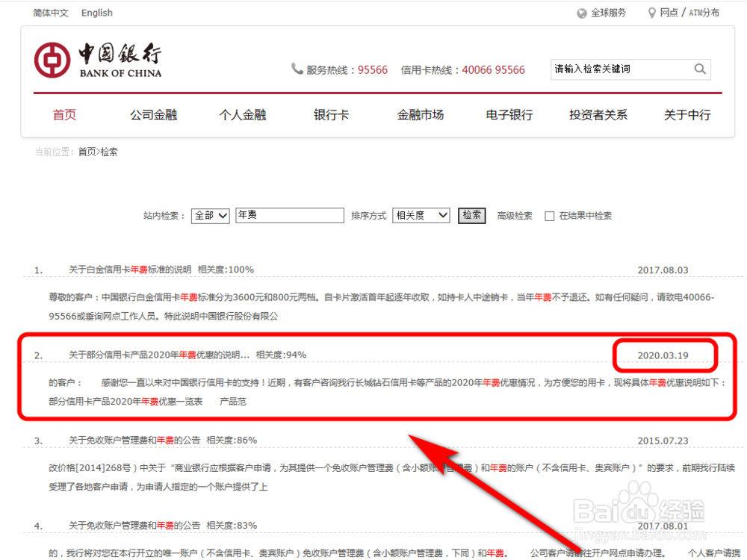Open 网点 / ATM分布 link
The width and height of the screenshot is (747, 560).
click(689, 13)
